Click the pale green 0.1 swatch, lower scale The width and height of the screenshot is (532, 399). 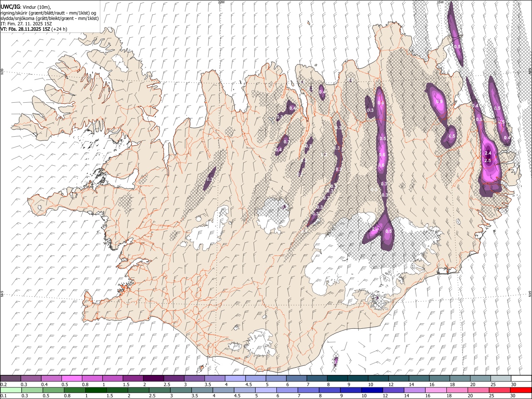pos(11,390)
